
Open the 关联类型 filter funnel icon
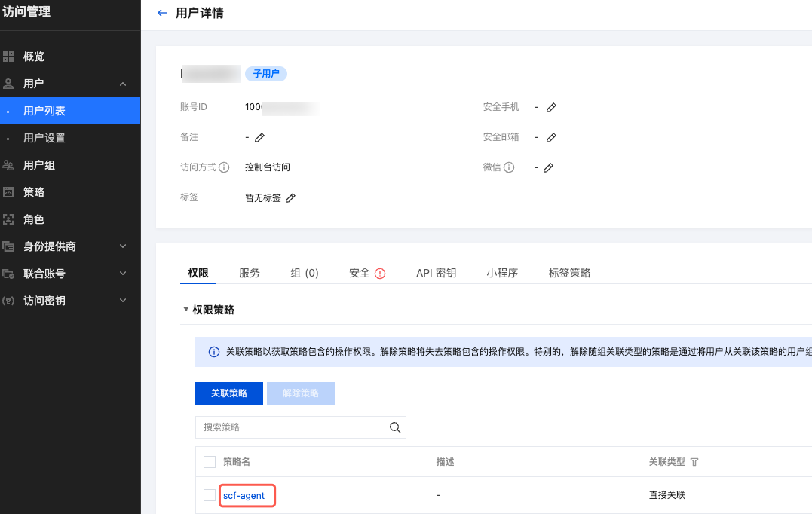click(694, 462)
